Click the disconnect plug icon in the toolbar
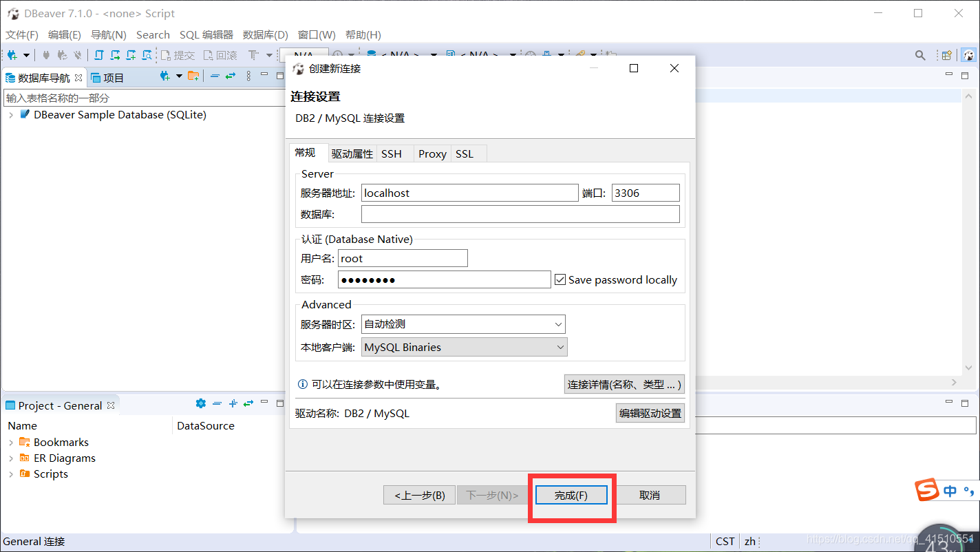 [78, 54]
